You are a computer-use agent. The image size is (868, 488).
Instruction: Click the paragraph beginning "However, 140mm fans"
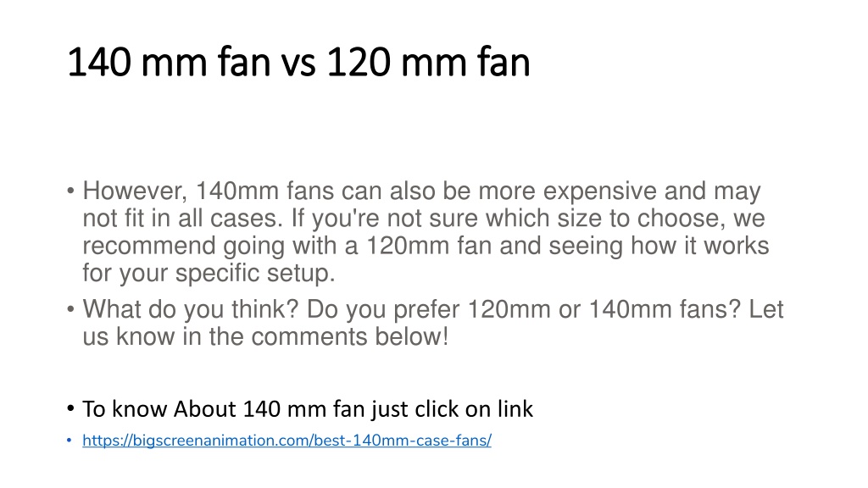[x=426, y=232]
